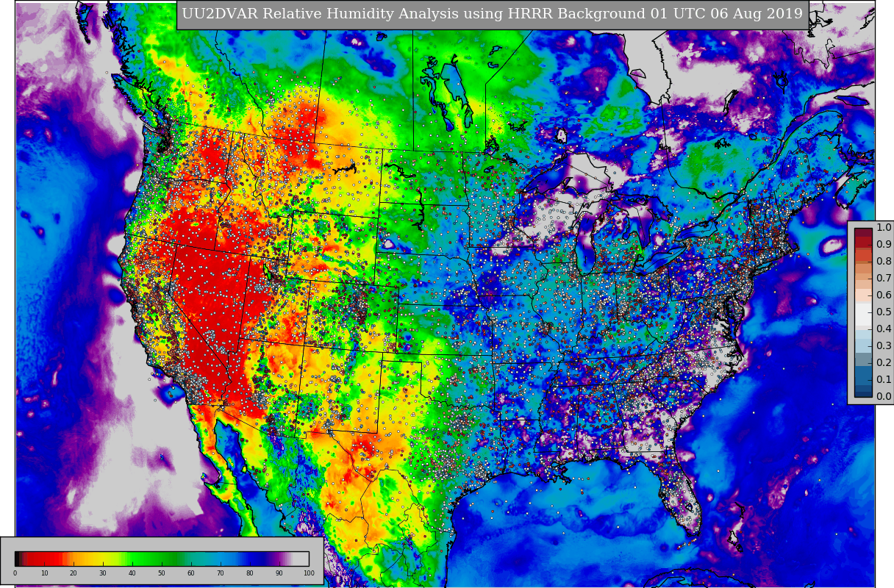Image resolution: width=894 pixels, height=588 pixels.
Task: Click the 90 tick label on the humidity colorbar
Action: 279,573
